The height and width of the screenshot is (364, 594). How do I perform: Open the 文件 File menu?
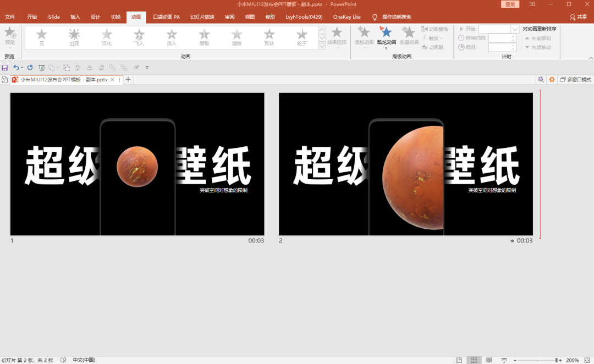(x=10, y=17)
